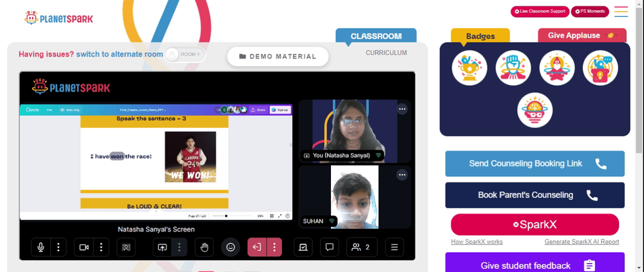Click the 'switch to alternate room' text
644x272 pixels.
(x=120, y=54)
